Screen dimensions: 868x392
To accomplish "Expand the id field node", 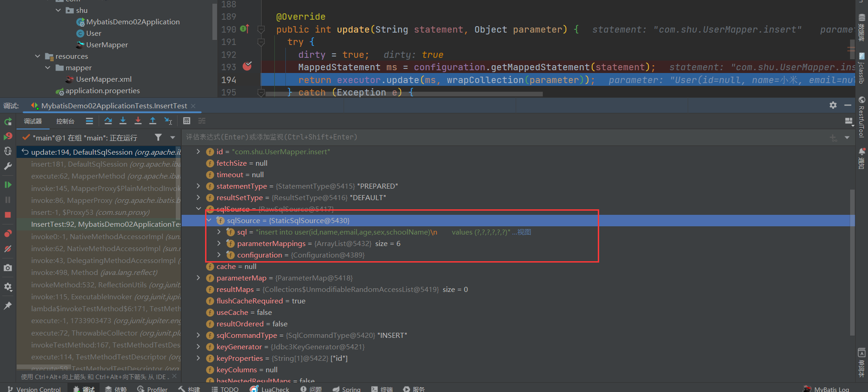I will [x=198, y=151].
